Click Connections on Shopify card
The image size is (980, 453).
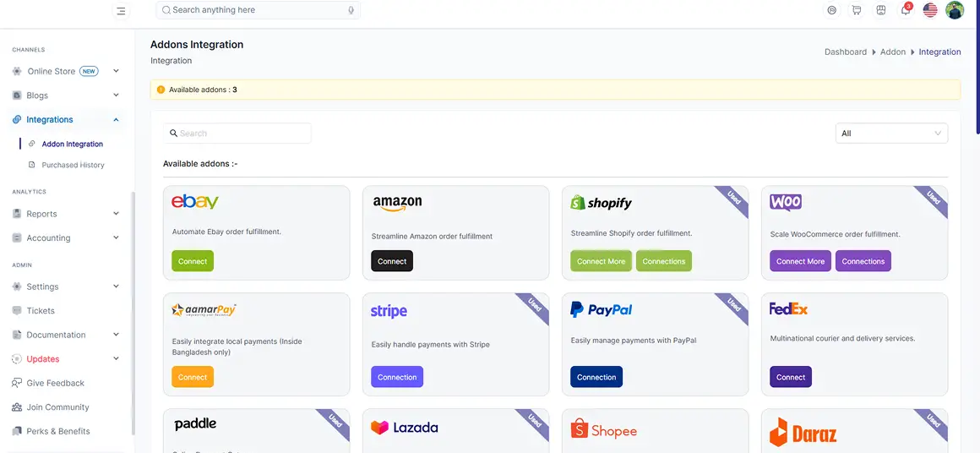[x=664, y=261]
